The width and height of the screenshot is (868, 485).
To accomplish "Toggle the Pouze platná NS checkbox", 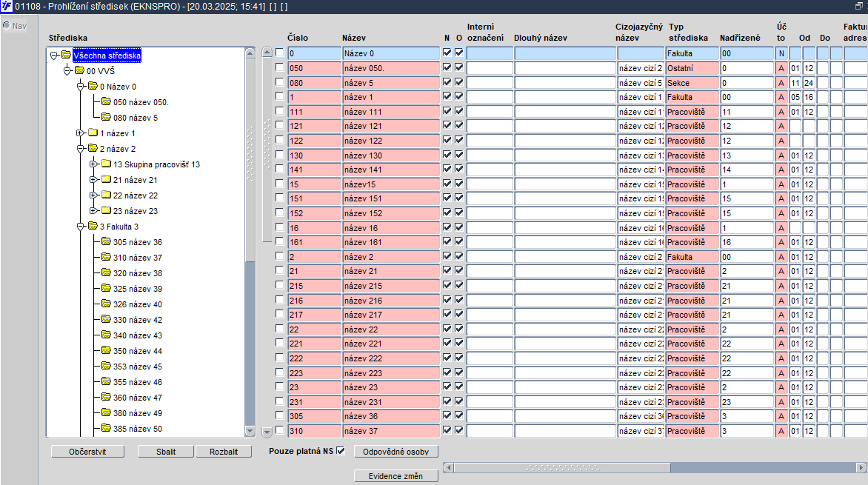I will click(341, 451).
